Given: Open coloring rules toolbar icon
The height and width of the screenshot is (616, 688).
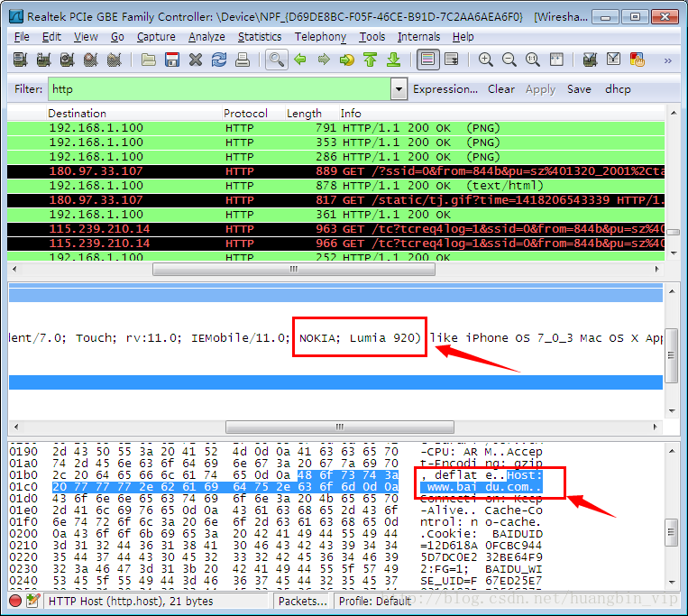Looking at the screenshot, I should (638, 60).
